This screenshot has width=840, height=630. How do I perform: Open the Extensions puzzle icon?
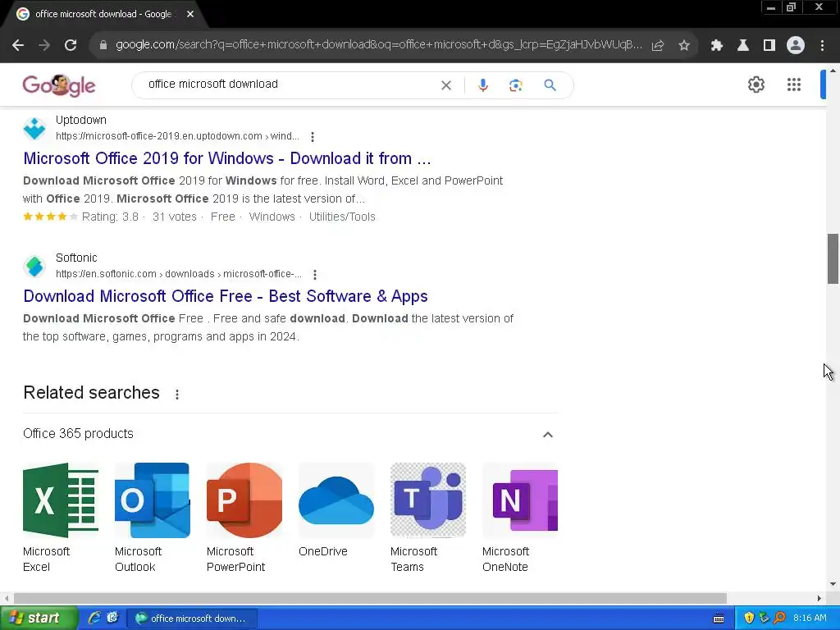716,46
